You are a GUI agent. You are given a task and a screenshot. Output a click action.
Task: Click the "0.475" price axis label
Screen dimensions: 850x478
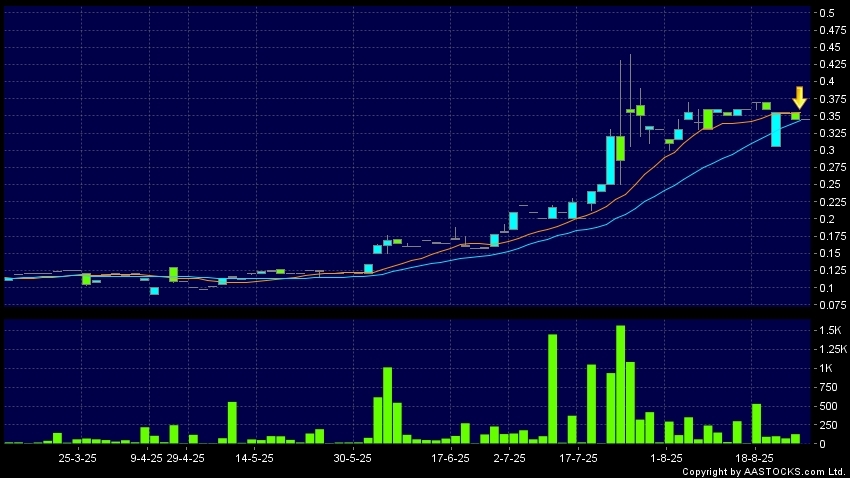tap(833, 30)
